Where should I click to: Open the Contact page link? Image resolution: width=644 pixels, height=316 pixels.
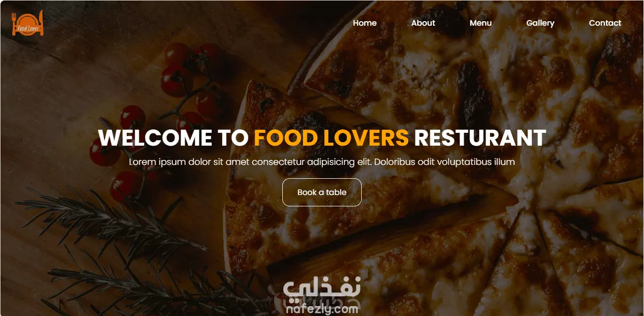tap(605, 23)
